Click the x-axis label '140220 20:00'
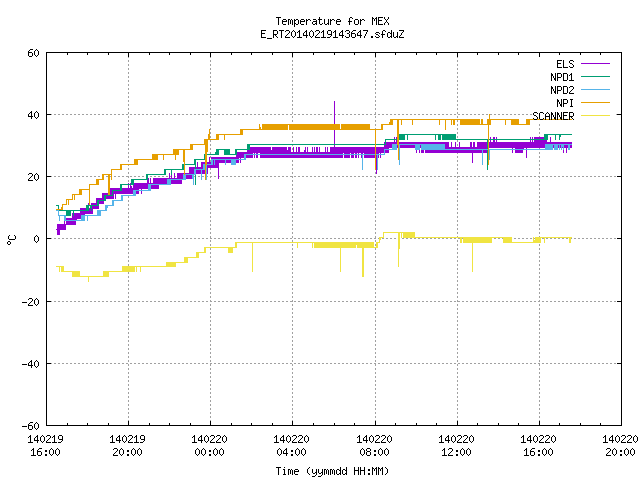 620,446
